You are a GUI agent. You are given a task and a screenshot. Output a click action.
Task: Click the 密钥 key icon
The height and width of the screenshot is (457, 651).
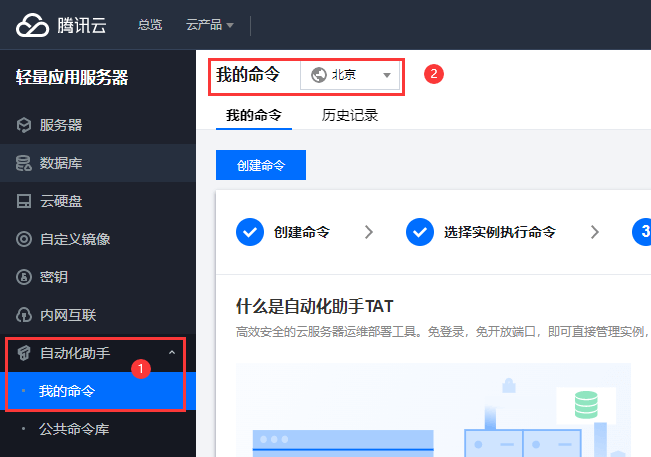(x=23, y=277)
